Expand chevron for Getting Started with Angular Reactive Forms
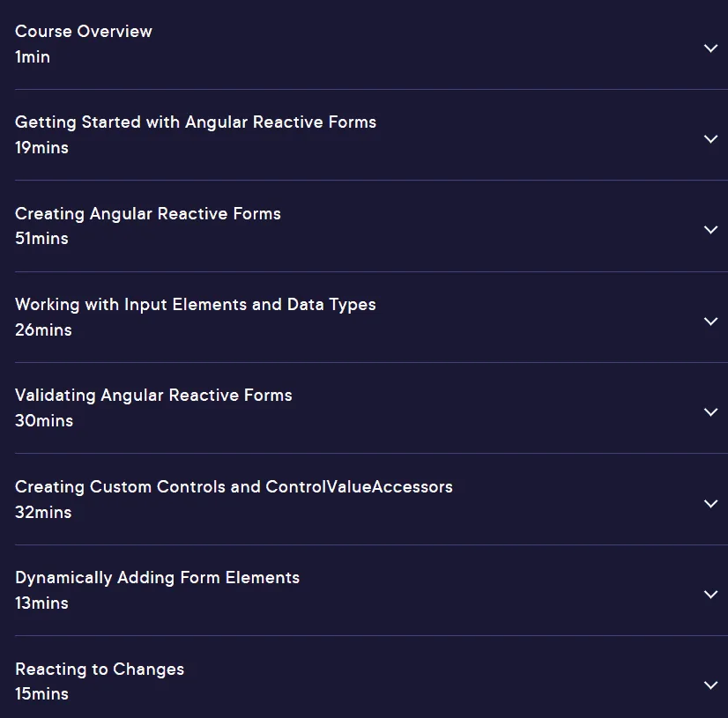The width and height of the screenshot is (728, 718). 710,139
